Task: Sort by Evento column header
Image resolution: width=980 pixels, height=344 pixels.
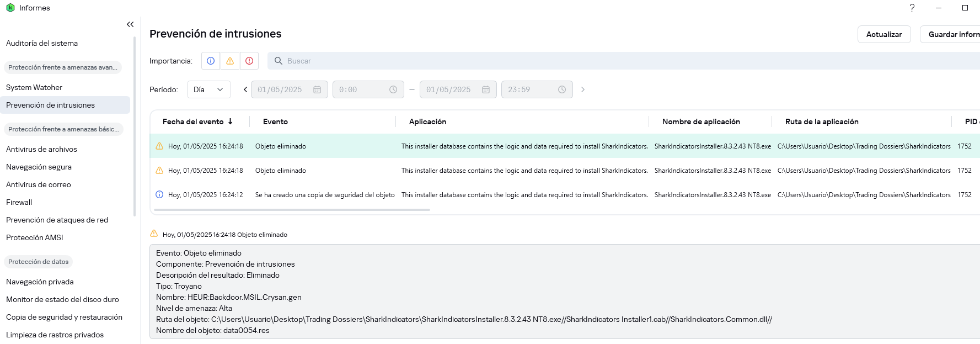Action: (x=275, y=121)
